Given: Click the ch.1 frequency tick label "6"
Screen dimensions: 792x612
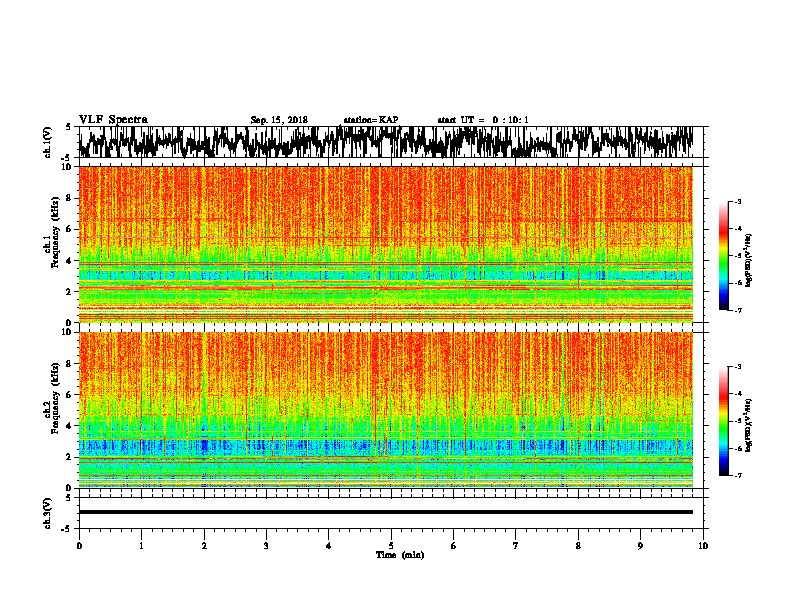Looking at the screenshot, I should [69, 229].
